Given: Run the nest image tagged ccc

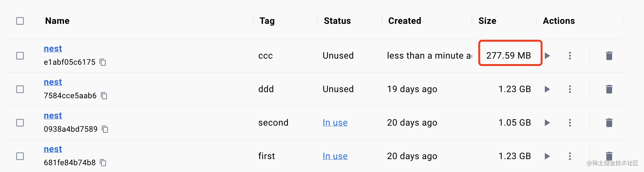Looking at the screenshot, I should pyautogui.click(x=547, y=56).
